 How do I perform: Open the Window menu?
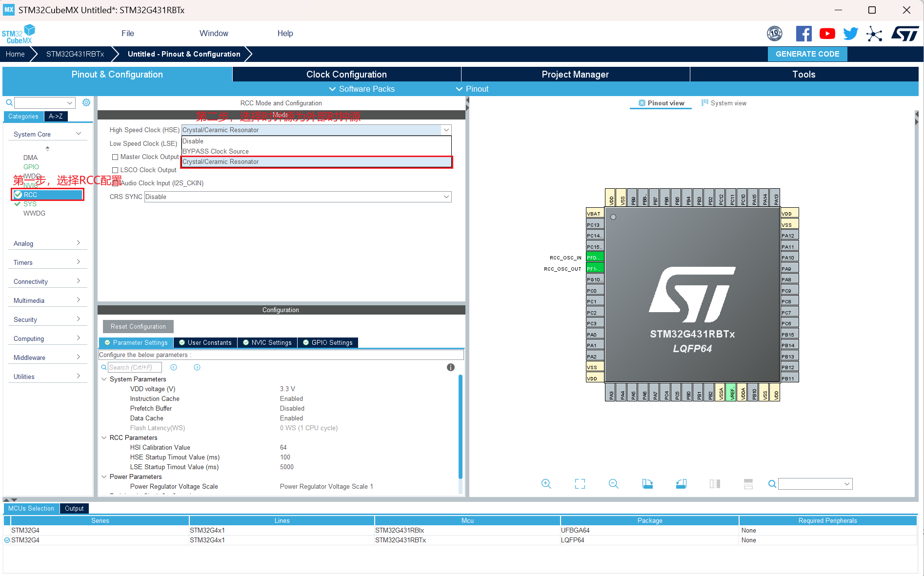[x=214, y=33]
